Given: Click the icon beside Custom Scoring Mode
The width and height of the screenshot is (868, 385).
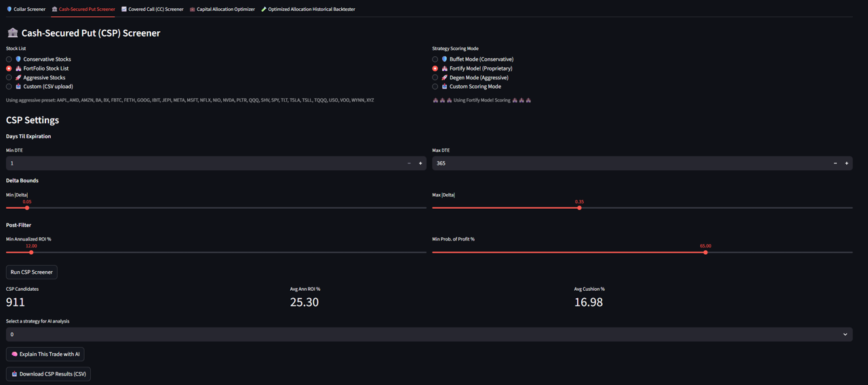Looking at the screenshot, I should (x=445, y=87).
